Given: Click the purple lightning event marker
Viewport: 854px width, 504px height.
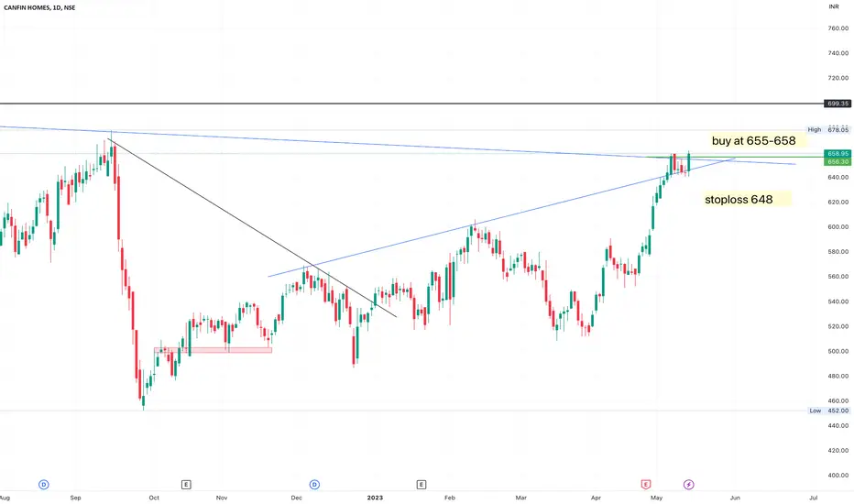Looking at the screenshot, I should tap(688, 485).
